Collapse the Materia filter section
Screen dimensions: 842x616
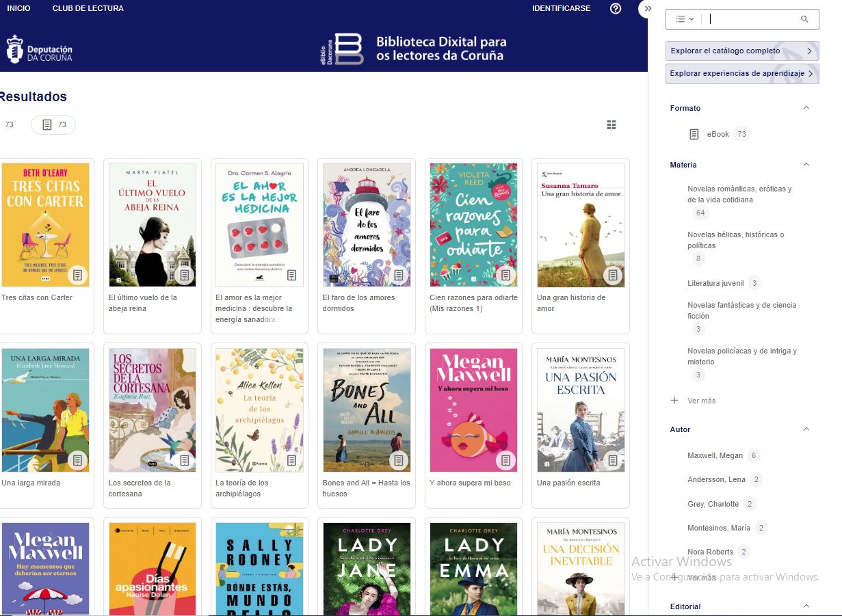click(x=806, y=165)
